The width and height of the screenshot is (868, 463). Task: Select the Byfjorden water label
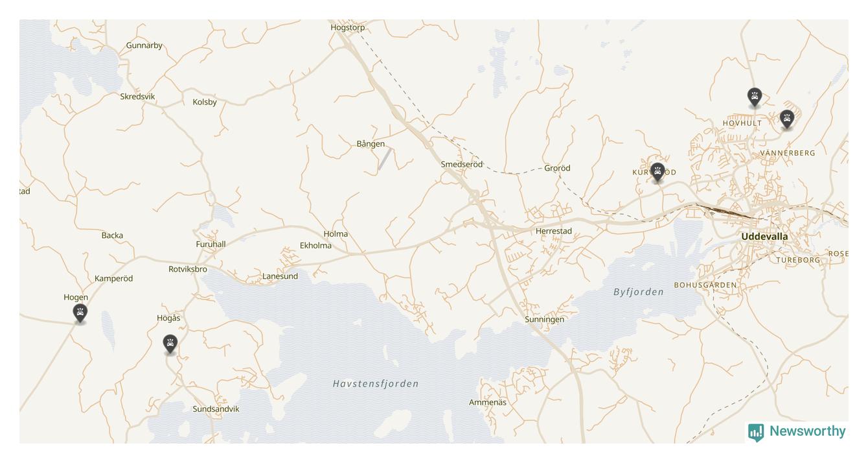(639, 292)
